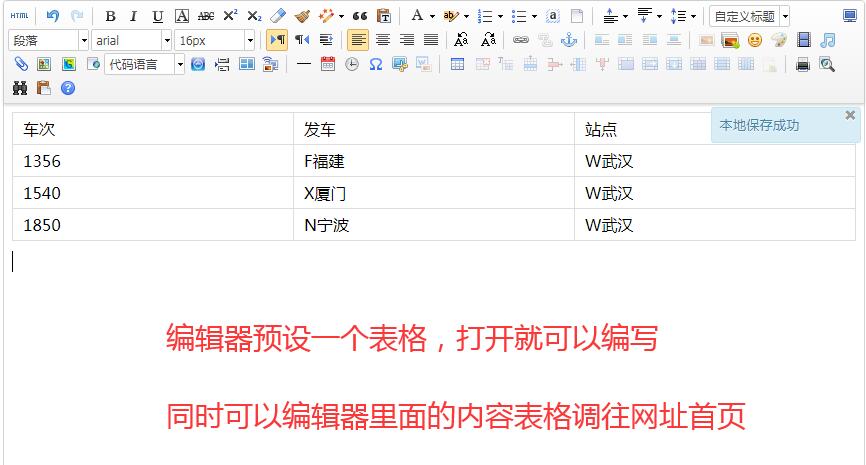Click the binoculars find-replace icon

tap(20, 88)
